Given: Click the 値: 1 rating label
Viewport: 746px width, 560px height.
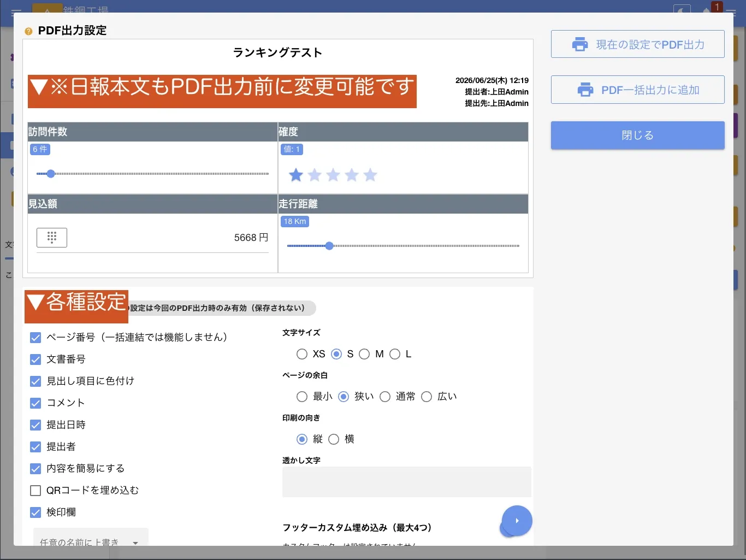Looking at the screenshot, I should tap(292, 149).
